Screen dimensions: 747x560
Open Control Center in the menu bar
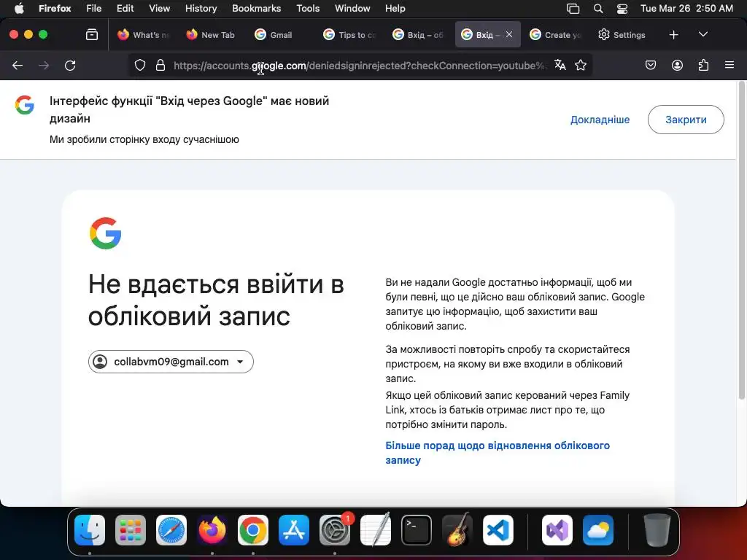click(622, 9)
